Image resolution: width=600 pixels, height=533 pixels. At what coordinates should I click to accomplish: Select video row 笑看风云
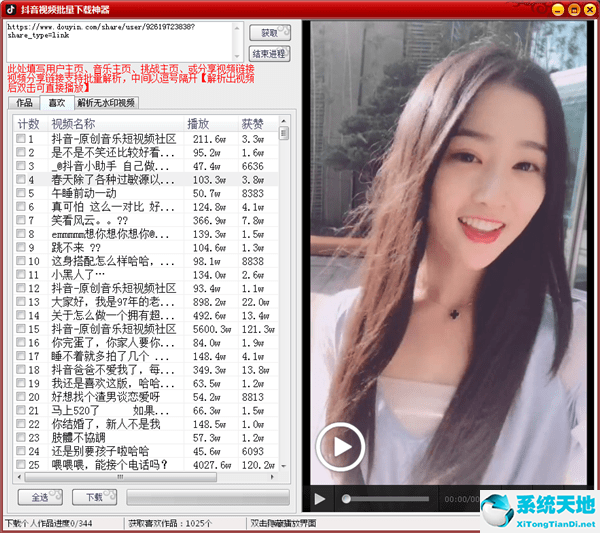point(146,220)
